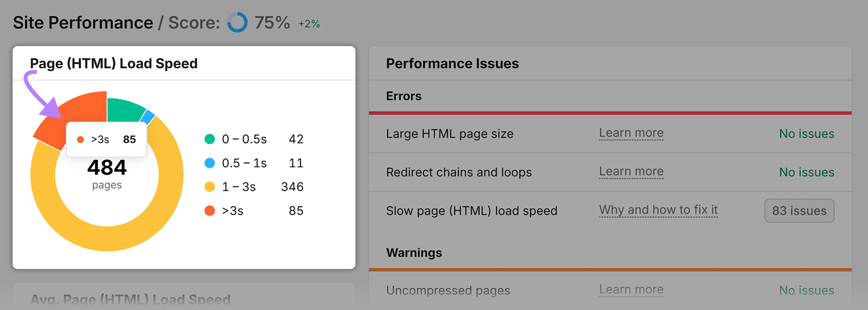This screenshot has width=868, height=310.
Task: Click the blue 0.5–1s legend dot
Action: (210, 163)
